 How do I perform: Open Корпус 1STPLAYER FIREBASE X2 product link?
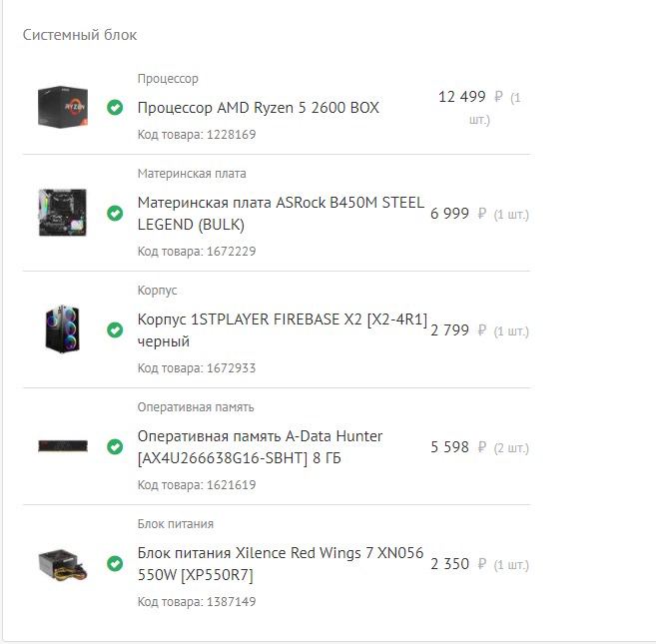[283, 330]
